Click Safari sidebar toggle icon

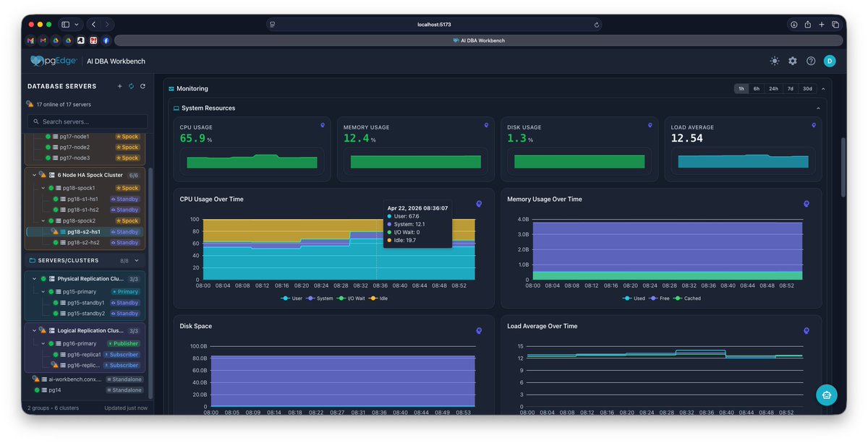(x=65, y=25)
